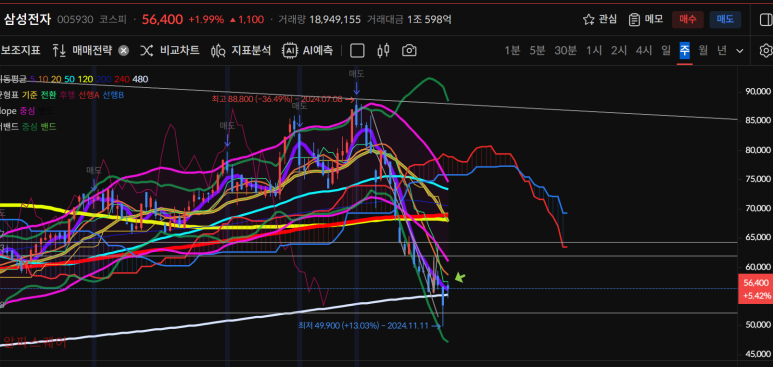The image size is (773, 367).
Task: Toggle the 200 moving average legend
Action: click(x=104, y=79)
